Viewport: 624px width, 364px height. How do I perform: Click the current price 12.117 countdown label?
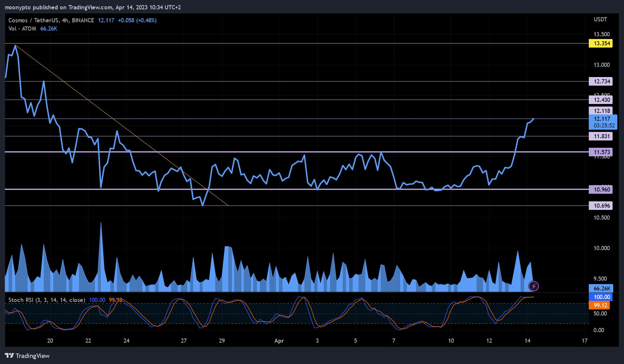tap(603, 122)
